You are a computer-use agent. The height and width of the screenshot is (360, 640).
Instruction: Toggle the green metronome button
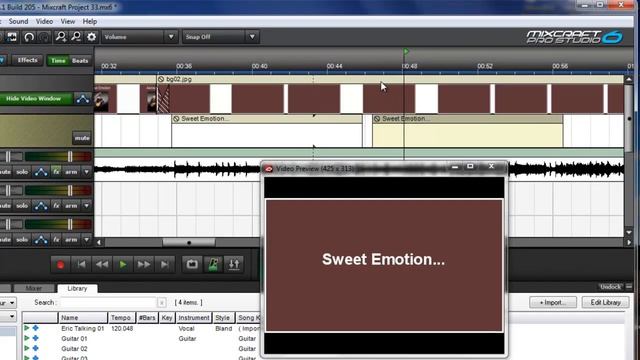[213, 265]
